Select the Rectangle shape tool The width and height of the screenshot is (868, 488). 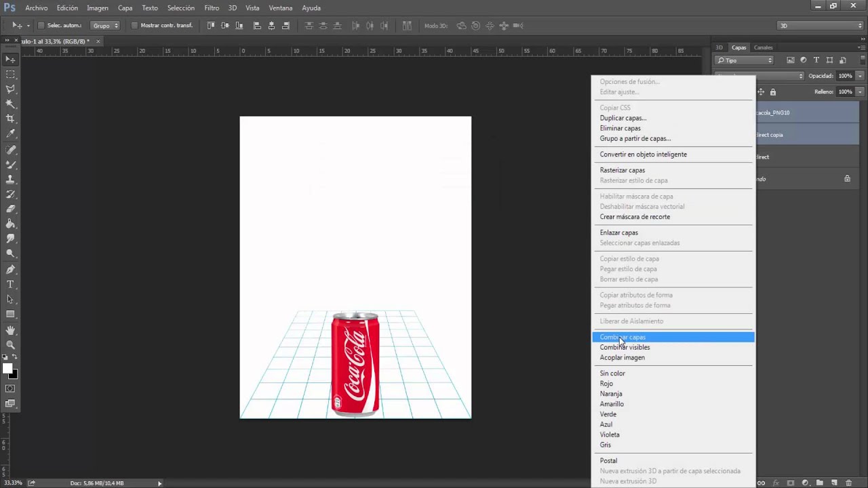10,314
